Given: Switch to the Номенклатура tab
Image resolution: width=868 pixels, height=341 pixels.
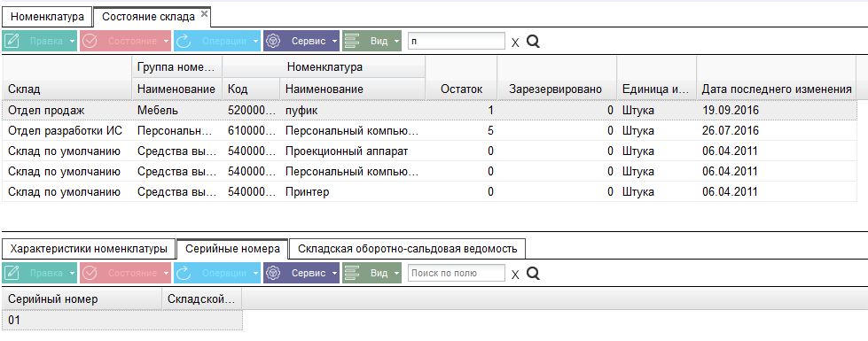Looking at the screenshot, I should [47, 17].
